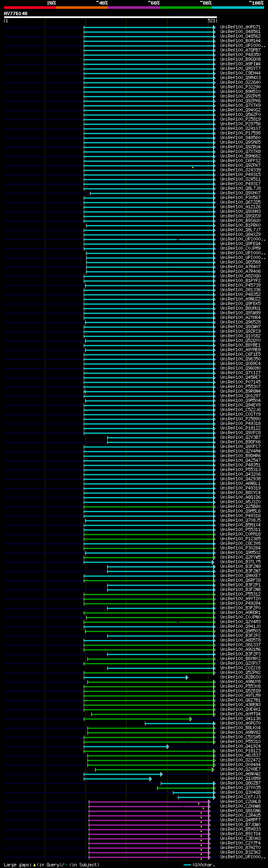Click the purple alignment bar for UniRef100_Q81GN6
The image size is (268, 868).
point(149,811)
